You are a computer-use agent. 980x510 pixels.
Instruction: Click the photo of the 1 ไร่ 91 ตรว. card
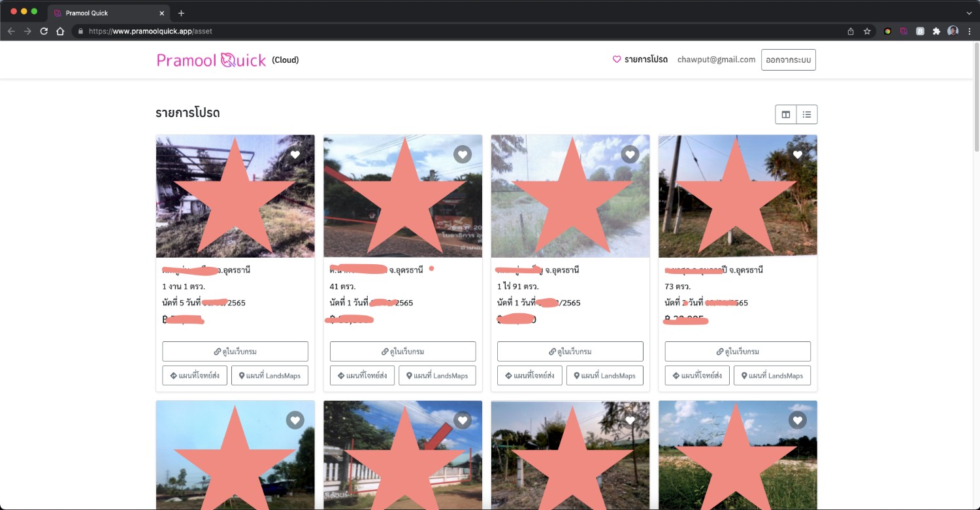click(x=570, y=196)
